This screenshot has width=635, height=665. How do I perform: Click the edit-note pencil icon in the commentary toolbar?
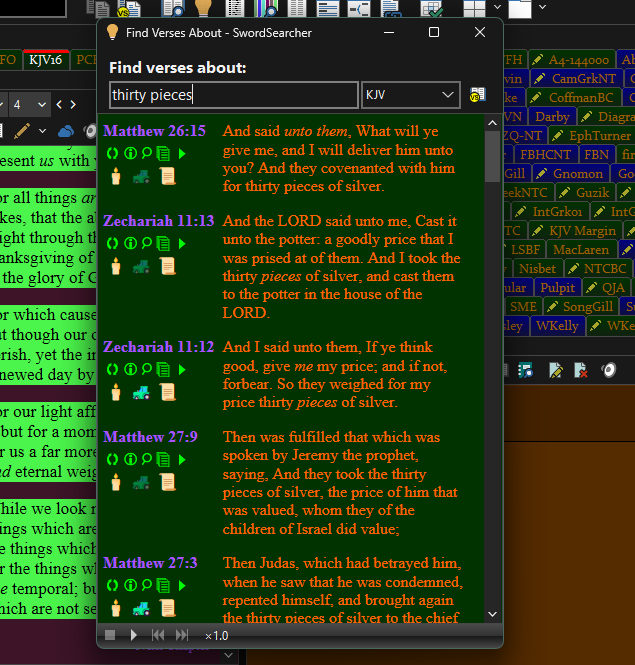[x=555, y=370]
